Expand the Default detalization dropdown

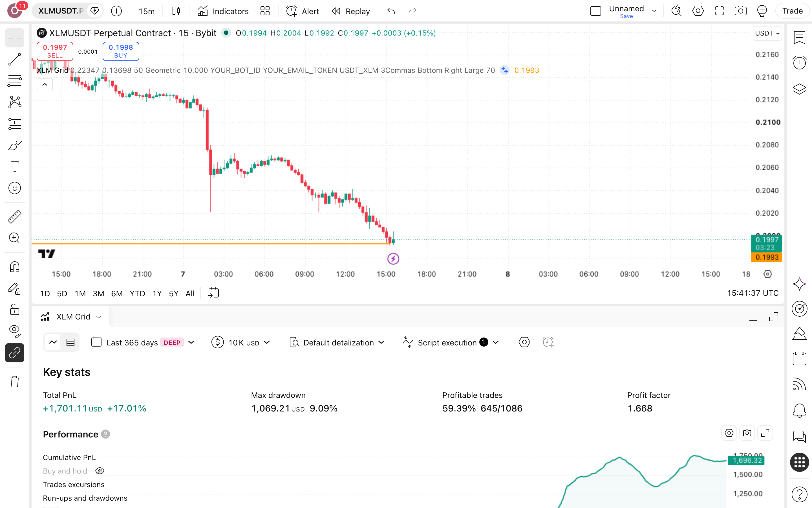pos(337,342)
